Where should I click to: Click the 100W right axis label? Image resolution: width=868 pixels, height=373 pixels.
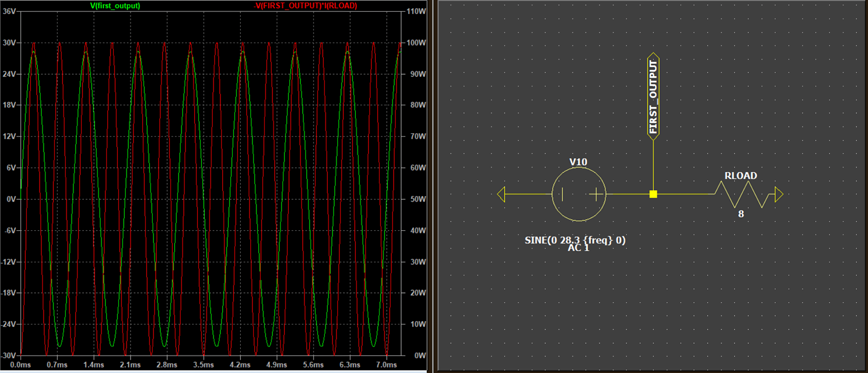click(416, 43)
